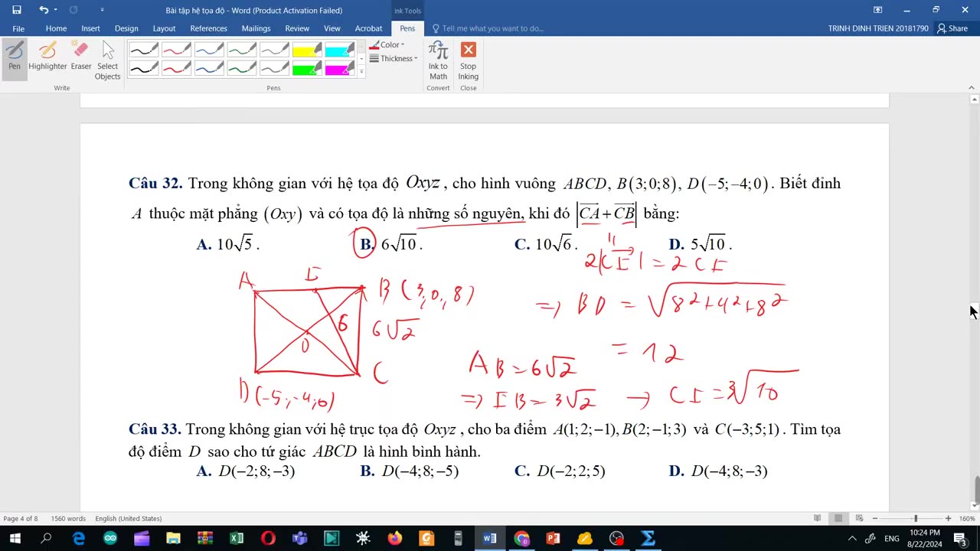The image size is (980, 551).
Task: Click the TRINH DINH TRIEN account name
Action: click(877, 28)
